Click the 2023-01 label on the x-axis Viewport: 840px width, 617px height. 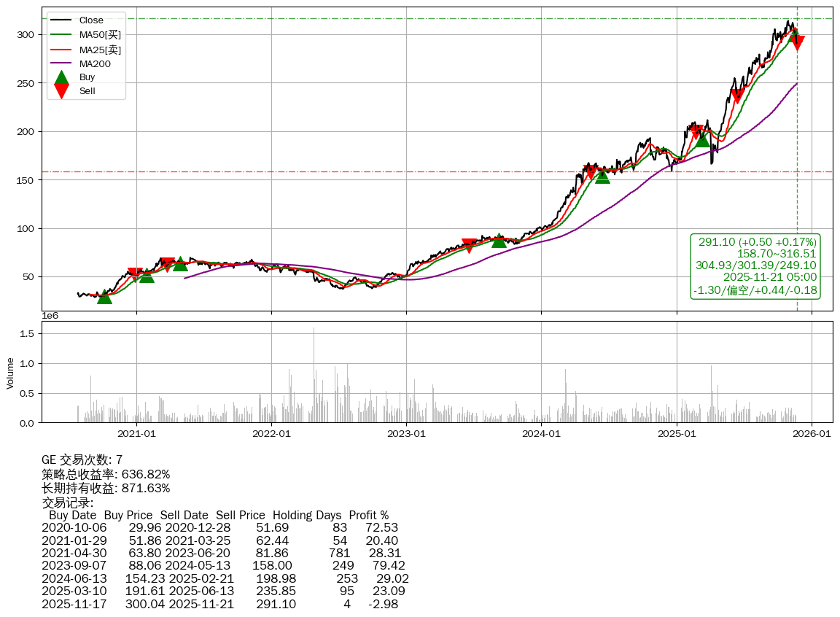pyautogui.click(x=406, y=434)
